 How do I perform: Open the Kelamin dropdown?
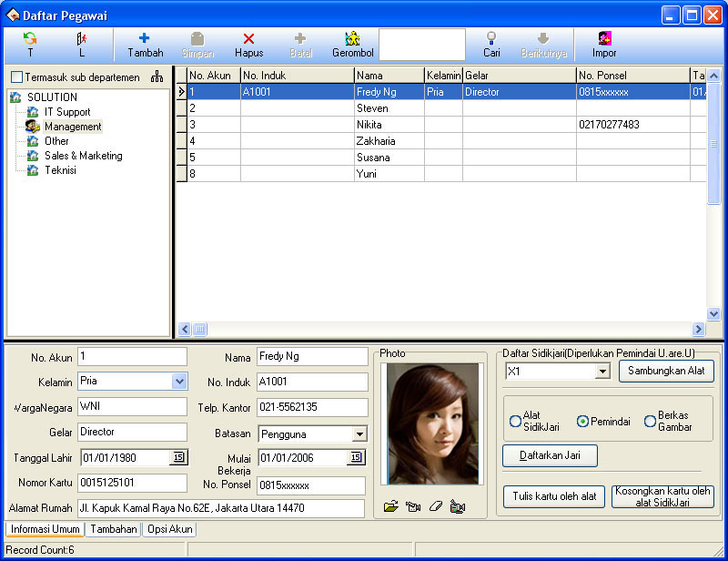point(179,382)
